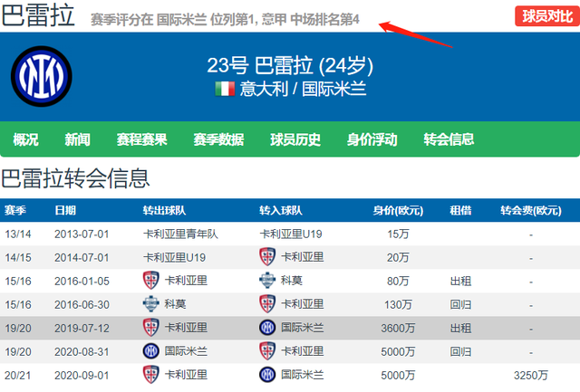Click Cagliari crest in 2020-09-01 row
This screenshot has width=580, height=392.
[x=151, y=375]
